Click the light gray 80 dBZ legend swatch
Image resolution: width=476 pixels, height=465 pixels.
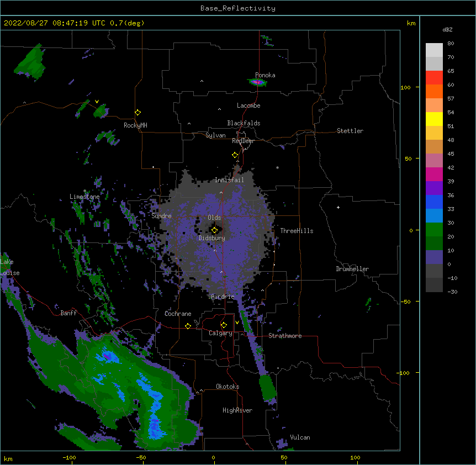434,50
